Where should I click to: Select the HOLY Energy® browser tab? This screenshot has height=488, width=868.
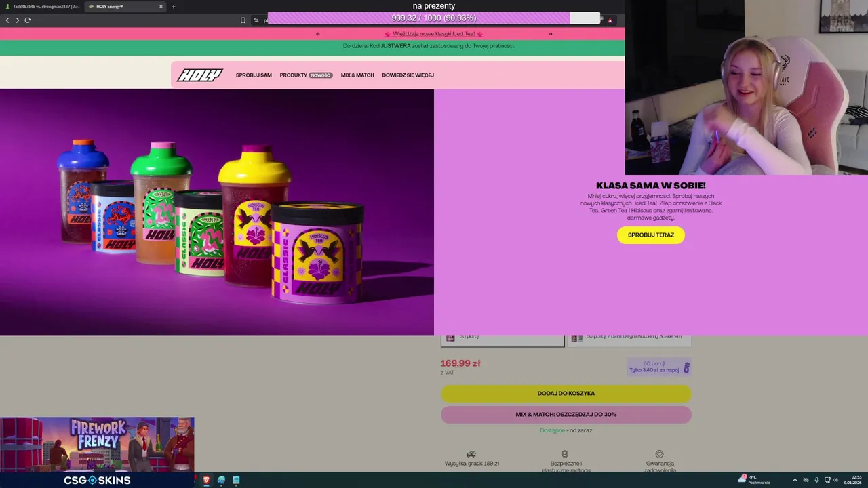125,7
